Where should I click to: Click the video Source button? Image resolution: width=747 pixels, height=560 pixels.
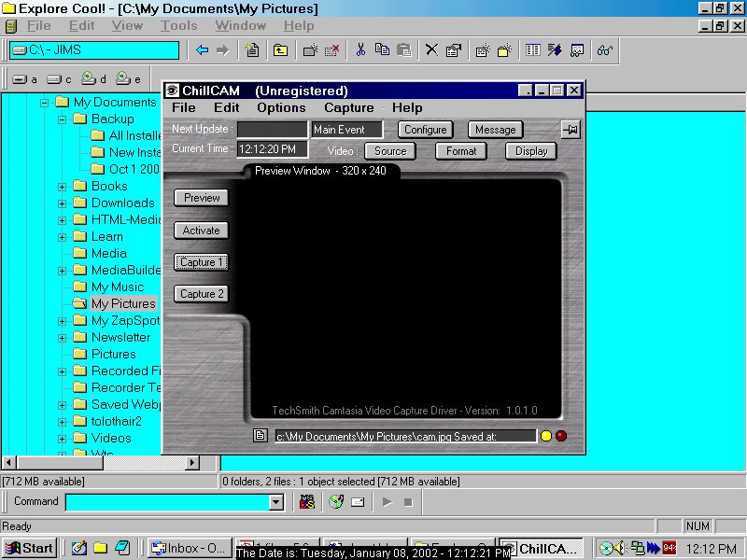(x=390, y=151)
